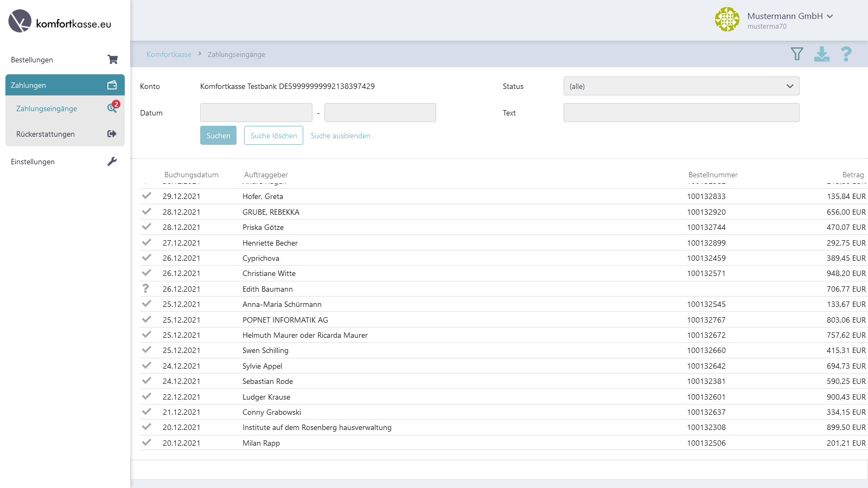Click the Sebastian Rode entry
This screenshot has height=488, width=868.
click(x=267, y=381)
